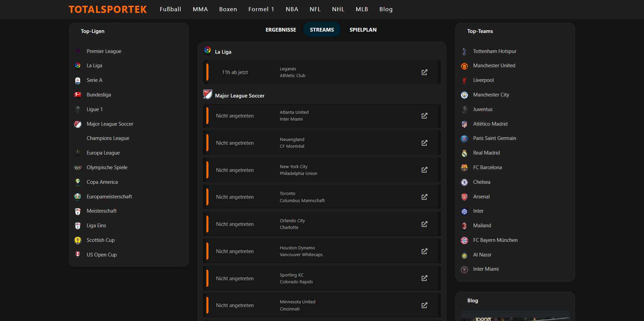Image resolution: width=644 pixels, height=321 pixels.
Task: Click the Major League Soccer section logo
Action: coord(207,95)
